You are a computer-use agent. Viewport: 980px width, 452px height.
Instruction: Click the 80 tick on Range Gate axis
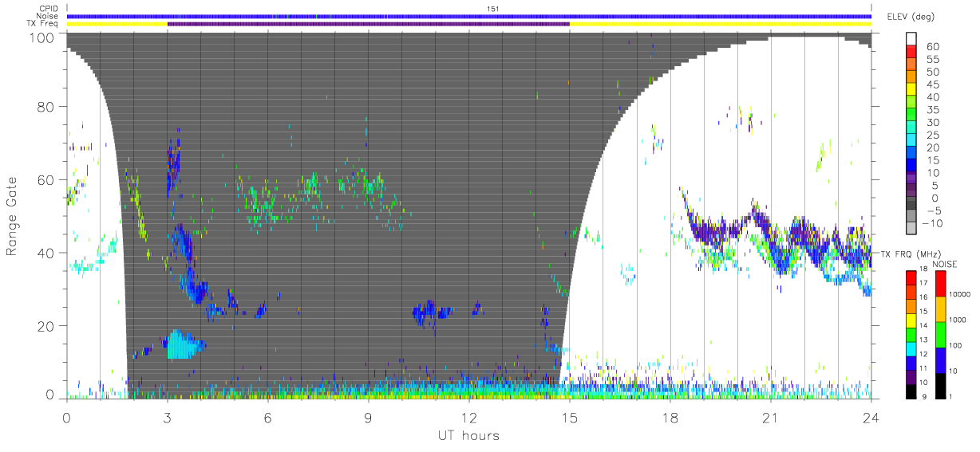coord(47,107)
